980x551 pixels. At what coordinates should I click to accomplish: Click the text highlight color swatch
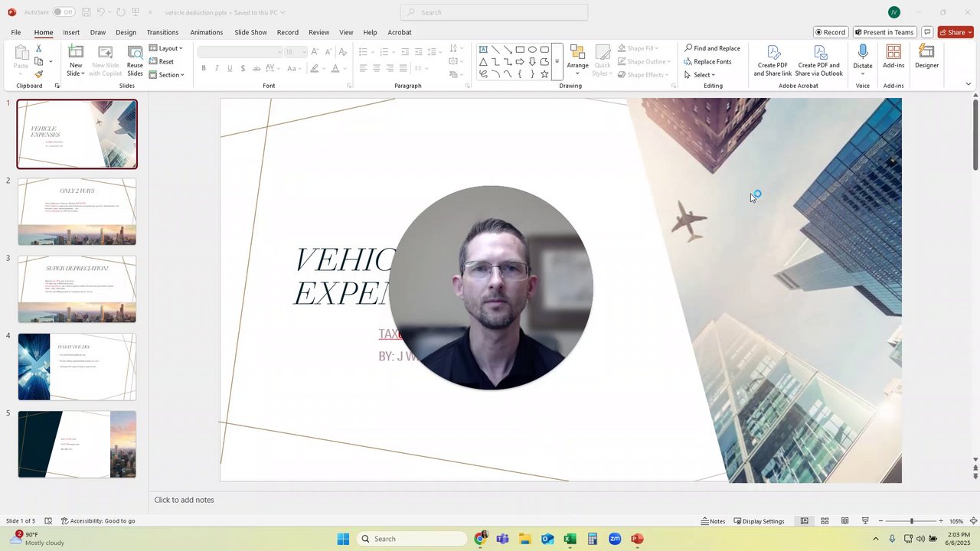314,68
